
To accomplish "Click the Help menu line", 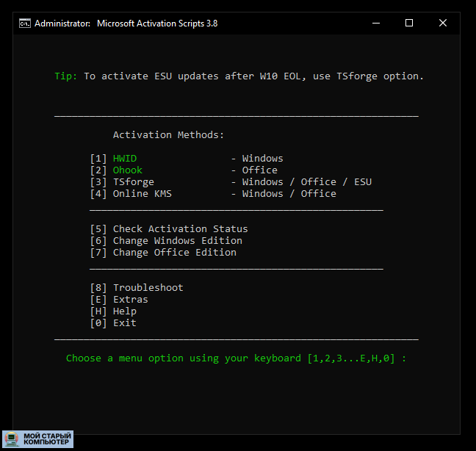I will pos(124,311).
